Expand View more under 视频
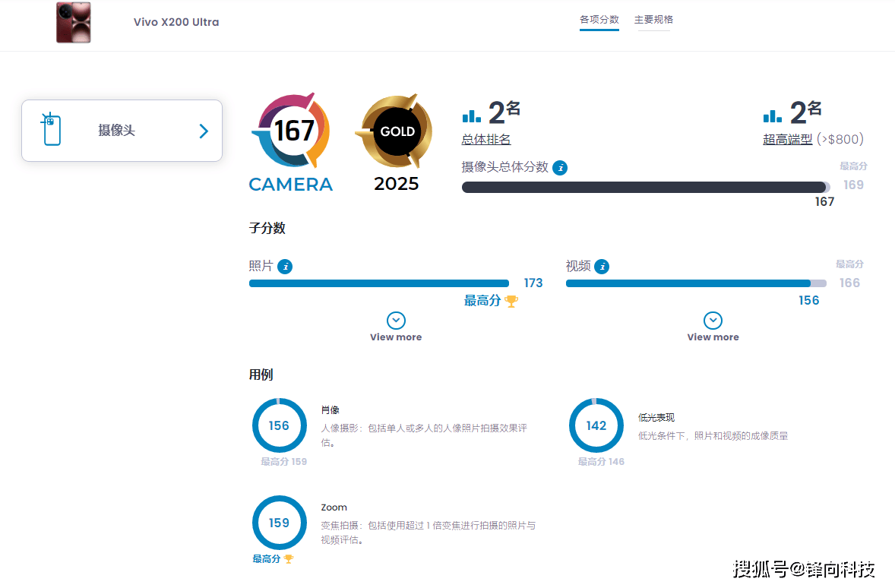 tap(713, 327)
